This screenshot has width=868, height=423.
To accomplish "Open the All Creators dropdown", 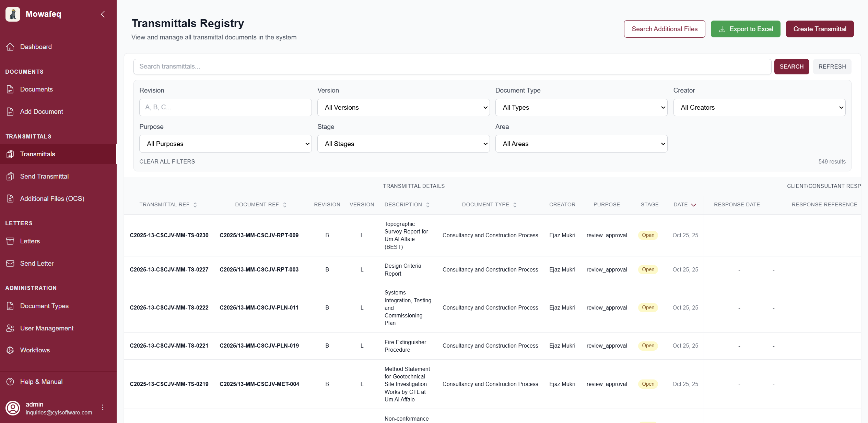I will pyautogui.click(x=759, y=107).
